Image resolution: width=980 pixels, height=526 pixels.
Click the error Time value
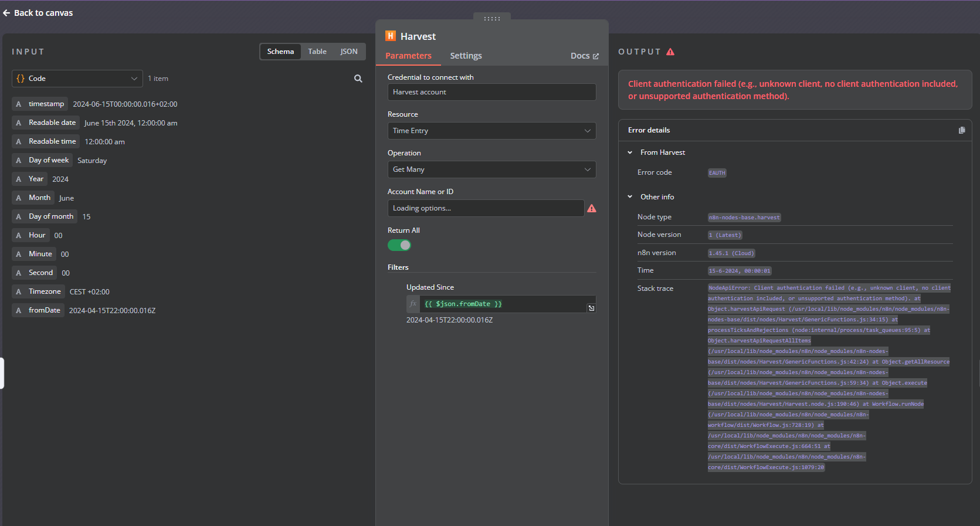pos(740,271)
